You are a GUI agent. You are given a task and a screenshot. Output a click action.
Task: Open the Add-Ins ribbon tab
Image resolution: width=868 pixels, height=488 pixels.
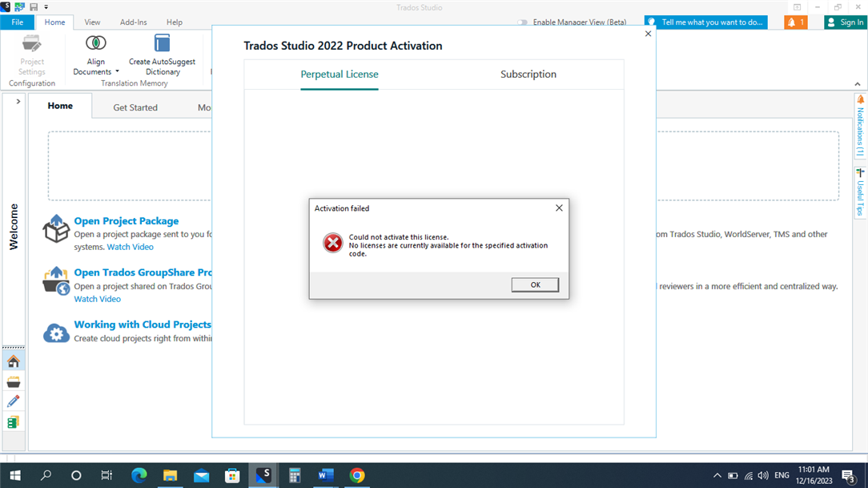[x=134, y=22]
